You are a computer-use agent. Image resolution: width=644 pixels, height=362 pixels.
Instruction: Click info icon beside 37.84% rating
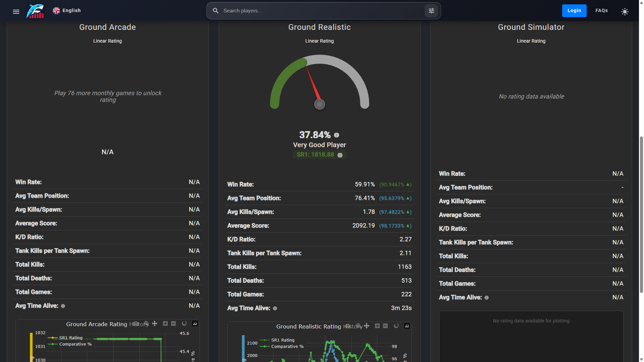[x=336, y=135]
